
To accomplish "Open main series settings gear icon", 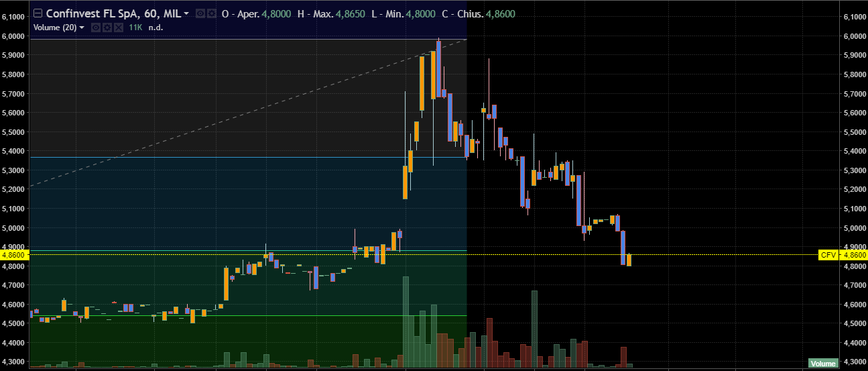I will [211, 13].
